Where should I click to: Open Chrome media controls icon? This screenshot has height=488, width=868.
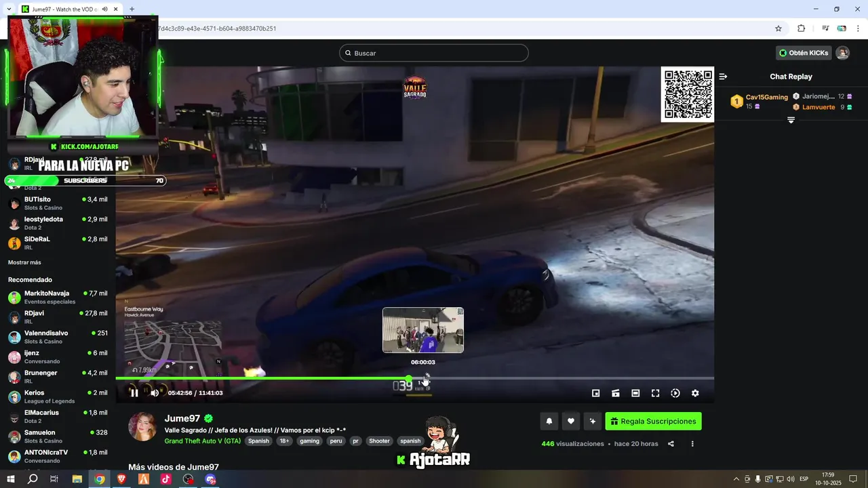[825, 28]
